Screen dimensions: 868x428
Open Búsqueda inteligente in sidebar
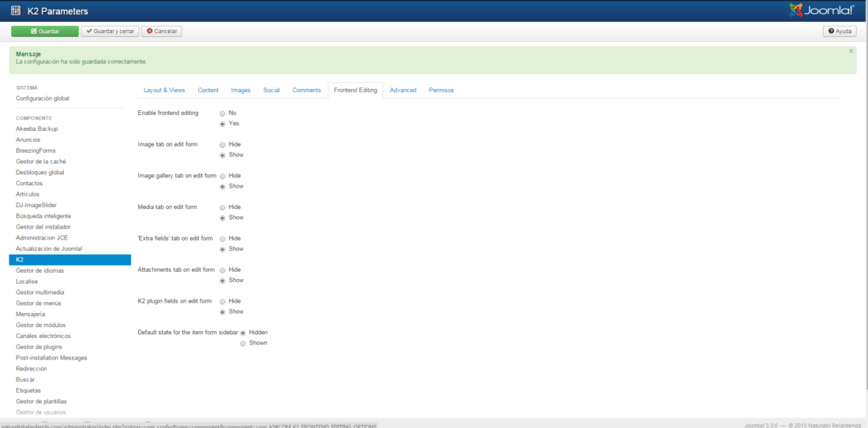pyautogui.click(x=43, y=216)
